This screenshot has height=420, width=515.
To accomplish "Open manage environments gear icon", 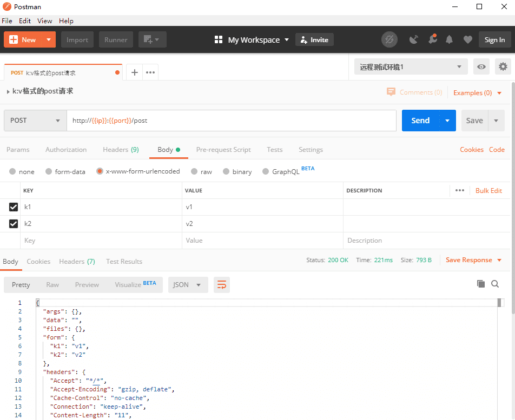I will 503,67.
